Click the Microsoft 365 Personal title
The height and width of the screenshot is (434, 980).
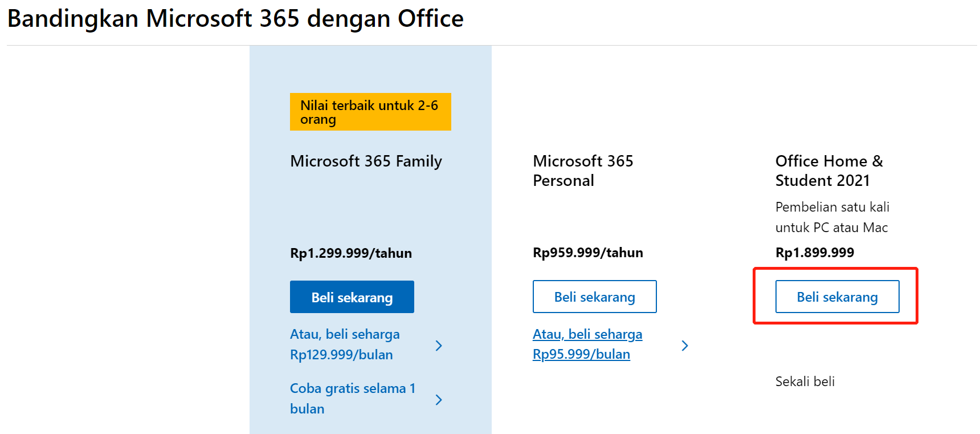pyautogui.click(x=582, y=171)
